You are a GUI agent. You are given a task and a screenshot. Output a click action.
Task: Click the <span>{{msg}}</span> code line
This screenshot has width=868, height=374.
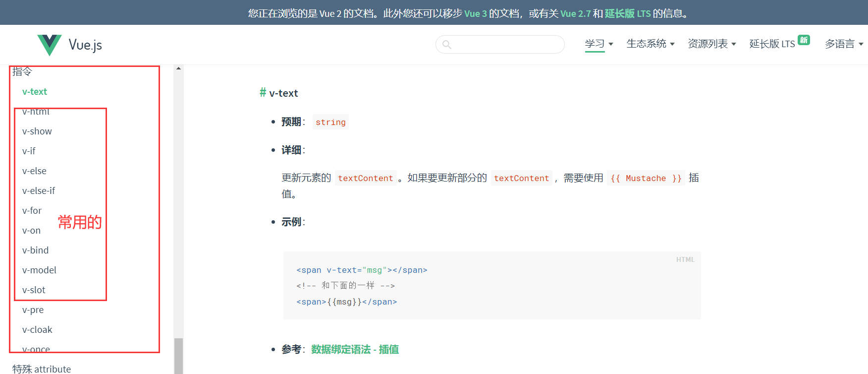pos(347,302)
